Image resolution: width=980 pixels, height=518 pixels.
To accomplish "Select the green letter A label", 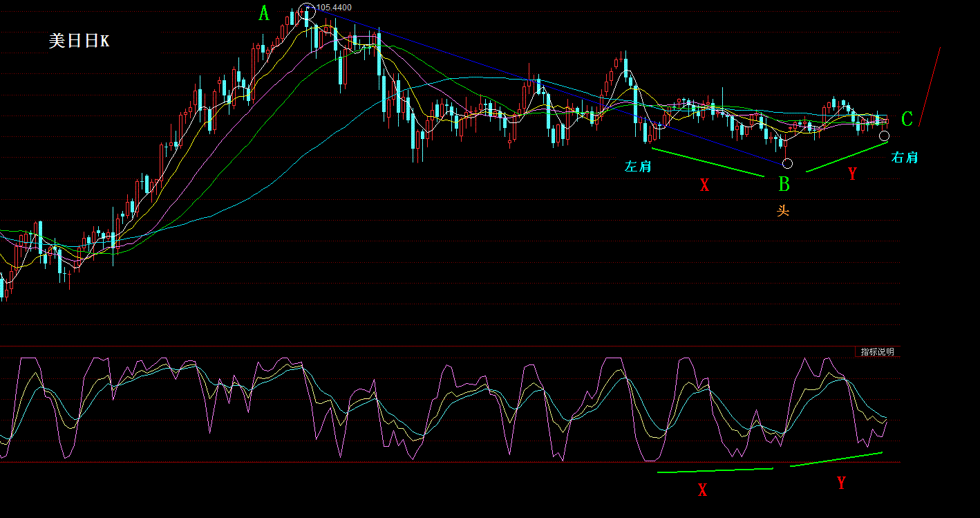I will coord(263,13).
